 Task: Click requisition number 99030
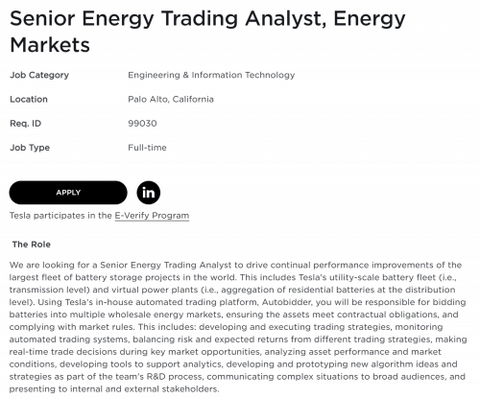pyautogui.click(x=142, y=123)
